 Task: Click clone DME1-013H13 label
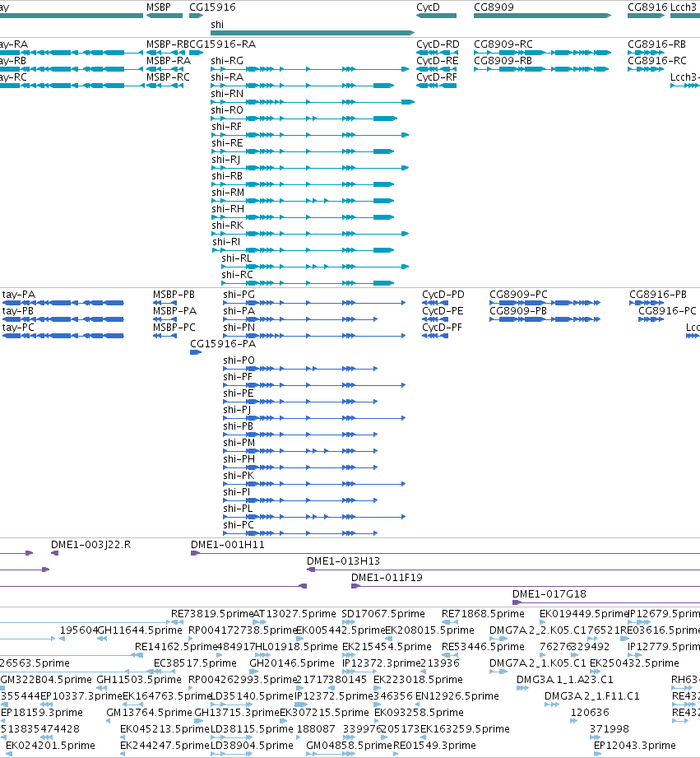344,561
